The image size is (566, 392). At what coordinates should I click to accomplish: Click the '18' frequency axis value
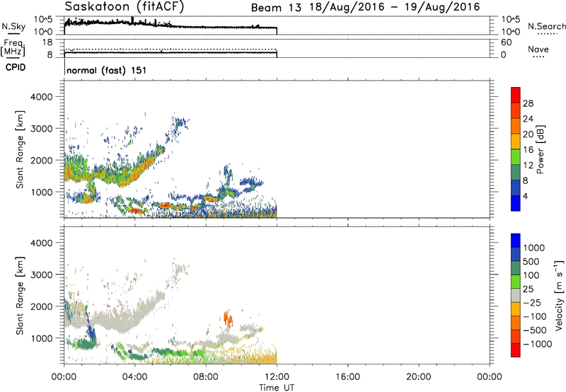[x=47, y=42]
